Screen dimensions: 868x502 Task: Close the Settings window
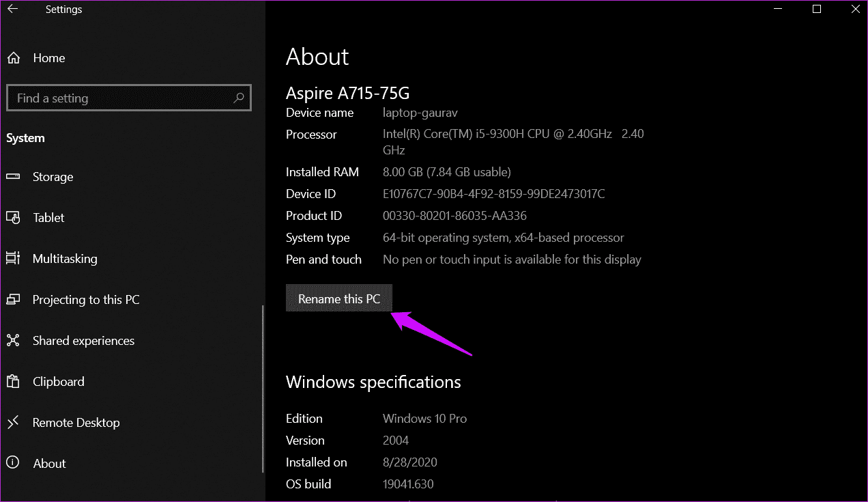click(856, 10)
